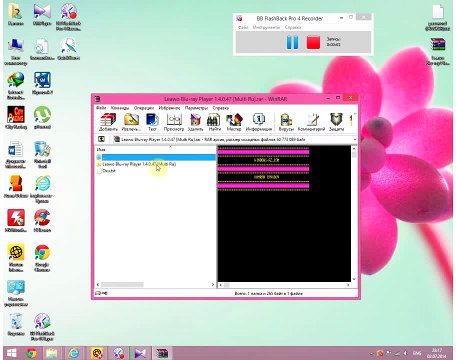456x360 pixels.
Task: Open the Файл menu in WinRAR
Action: tap(101, 108)
